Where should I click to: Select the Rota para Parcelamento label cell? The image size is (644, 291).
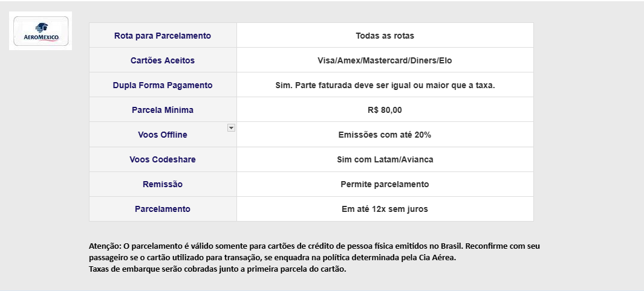point(163,36)
